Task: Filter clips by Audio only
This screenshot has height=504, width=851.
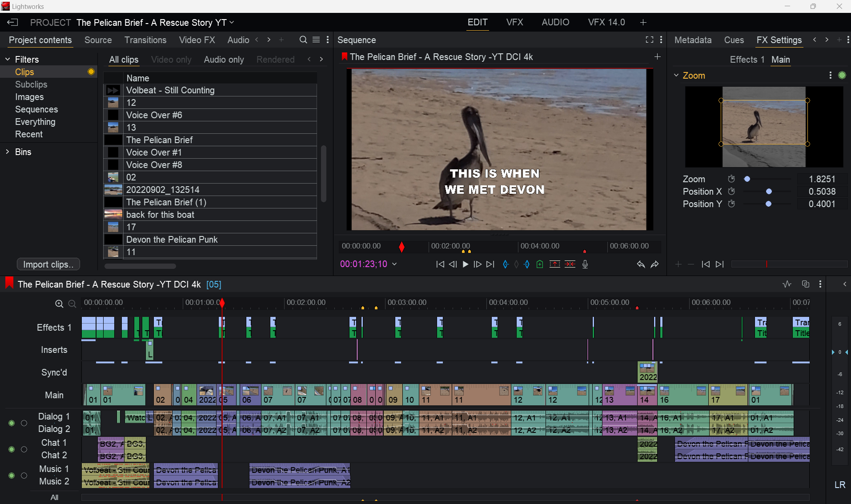Action: tap(224, 60)
